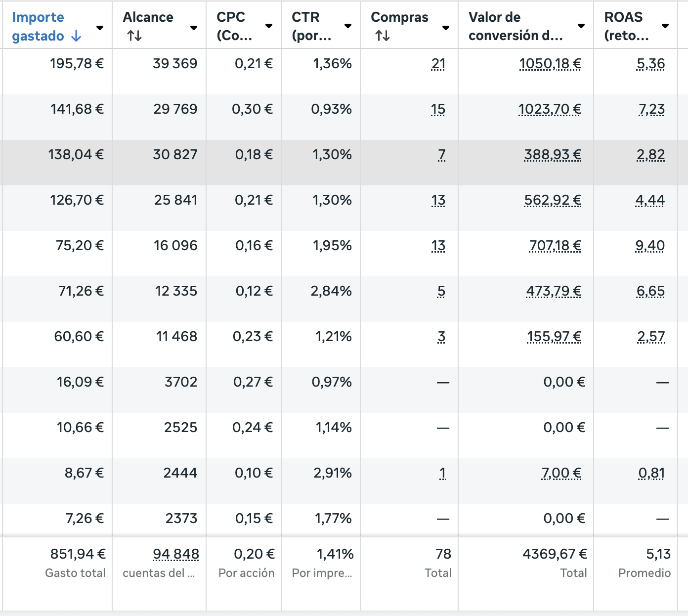Click the sort arrows icon under Alcance
688x616 pixels.
(x=134, y=36)
